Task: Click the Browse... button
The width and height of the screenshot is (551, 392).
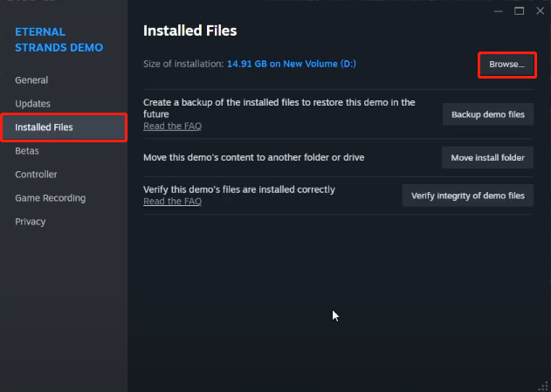Action: (x=506, y=65)
